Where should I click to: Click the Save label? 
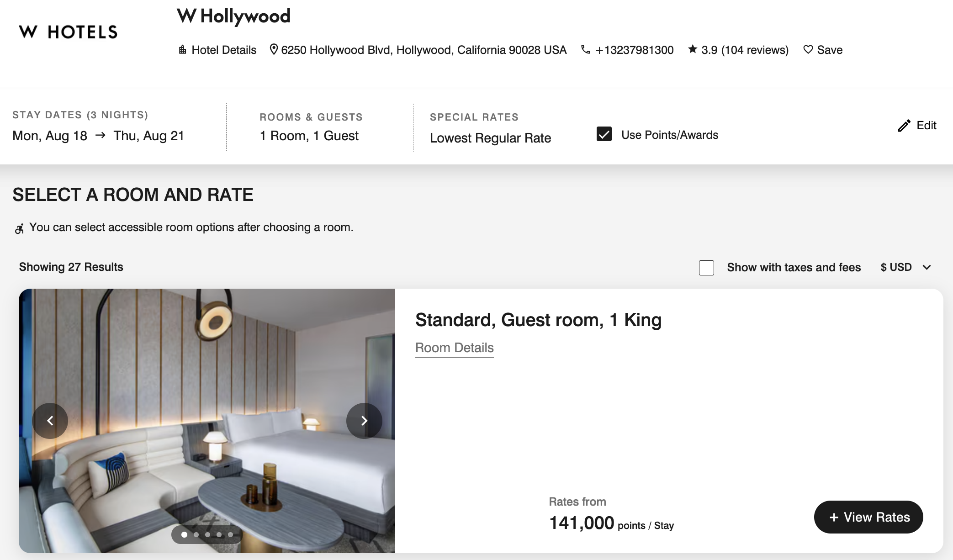pyautogui.click(x=830, y=50)
